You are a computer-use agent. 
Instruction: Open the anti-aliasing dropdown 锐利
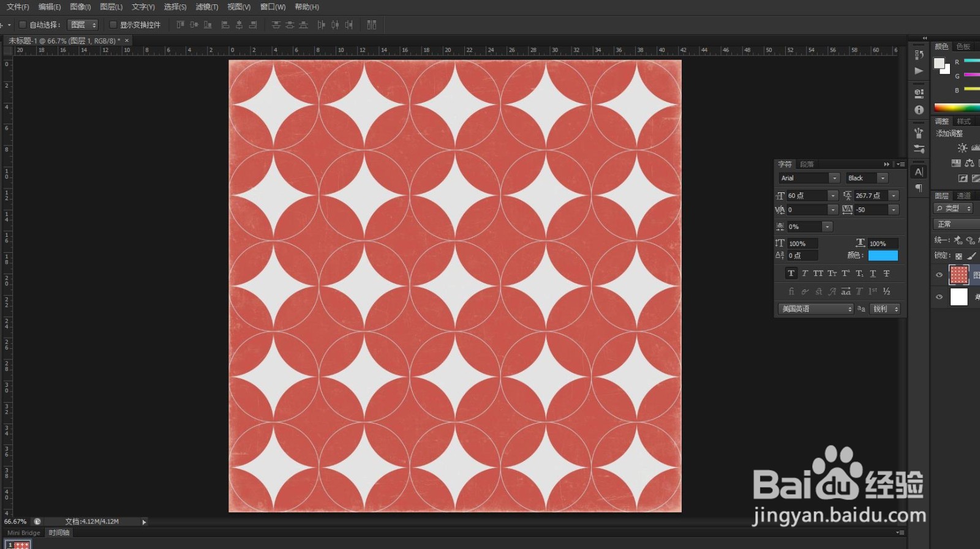pyautogui.click(x=885, y=309)
